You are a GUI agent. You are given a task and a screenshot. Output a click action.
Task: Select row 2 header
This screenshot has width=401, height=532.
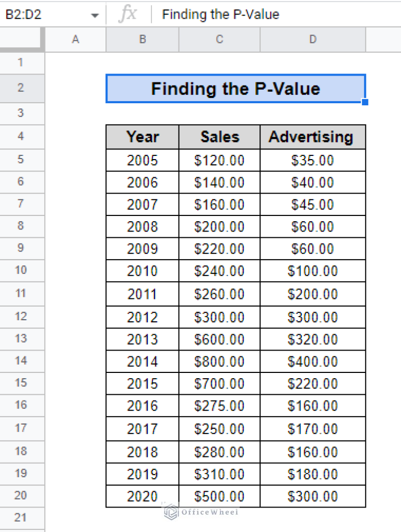[21, 88]
